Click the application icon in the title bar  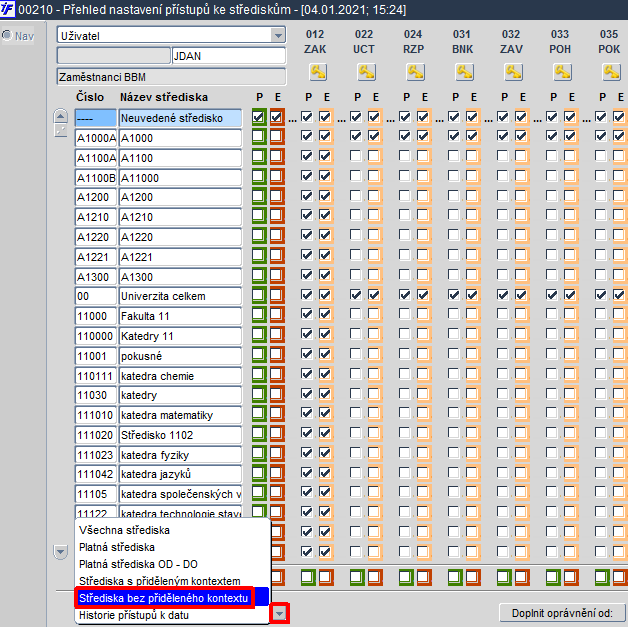coord(7,9)
